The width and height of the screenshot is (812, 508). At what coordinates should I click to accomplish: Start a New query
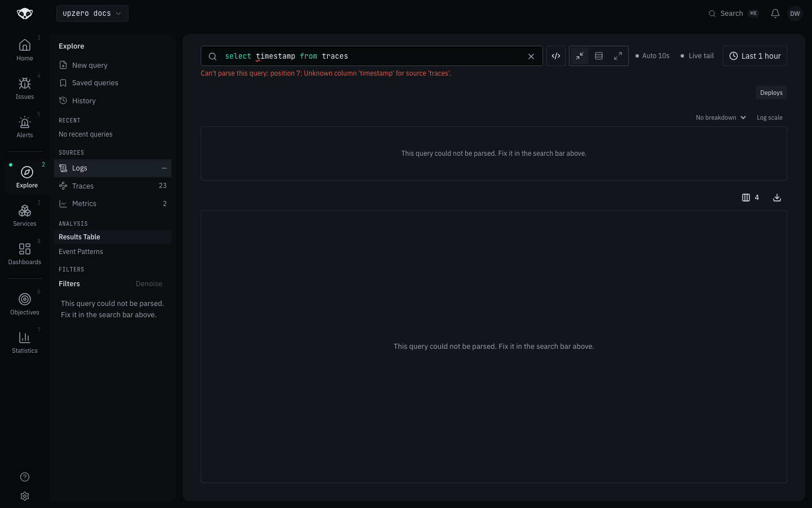coord(113,65)
